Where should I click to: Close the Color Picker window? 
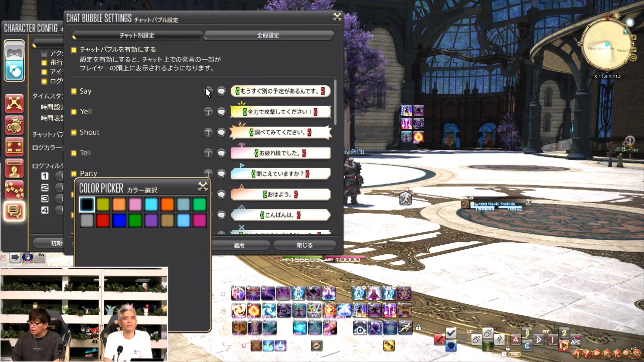coord(203,187)
